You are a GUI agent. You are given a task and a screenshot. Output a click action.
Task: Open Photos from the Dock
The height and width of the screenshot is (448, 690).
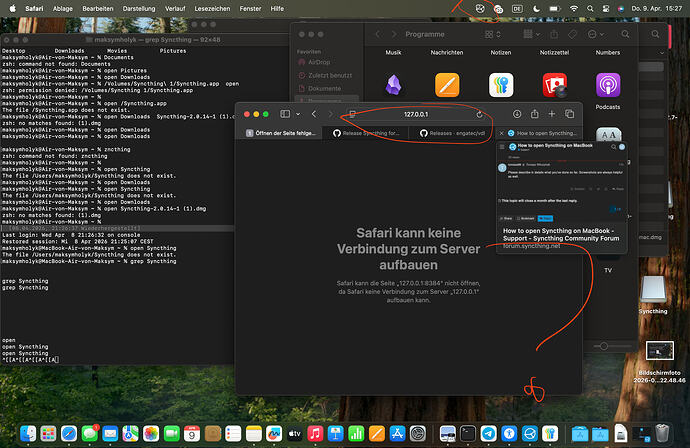click(150, 434)
